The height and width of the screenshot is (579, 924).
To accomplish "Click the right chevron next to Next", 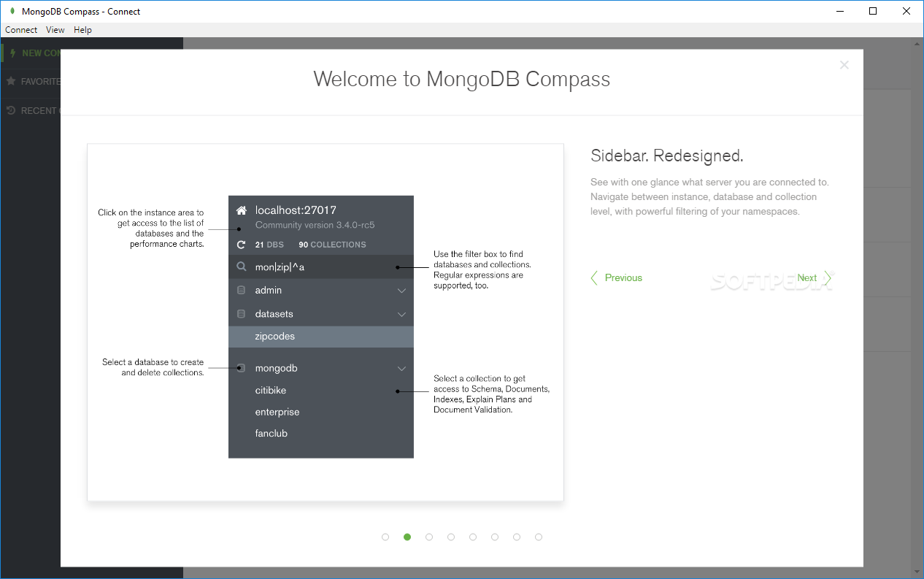I will point(828,277).
